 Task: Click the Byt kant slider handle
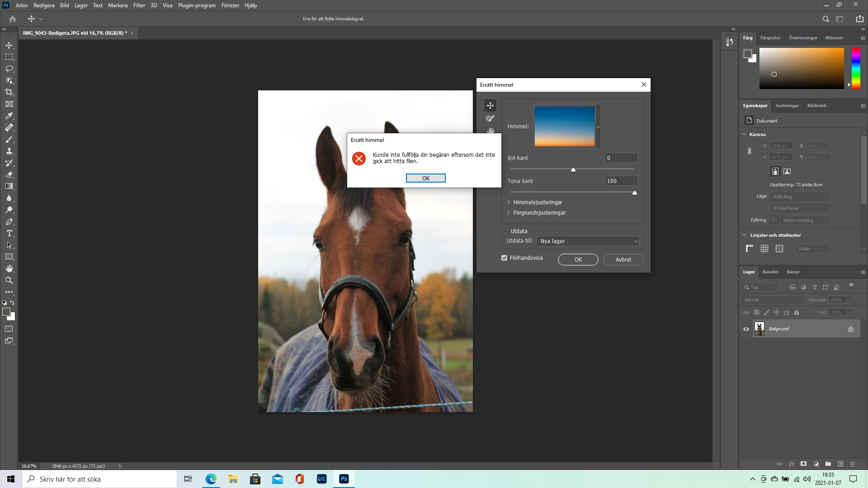point(573,170)
